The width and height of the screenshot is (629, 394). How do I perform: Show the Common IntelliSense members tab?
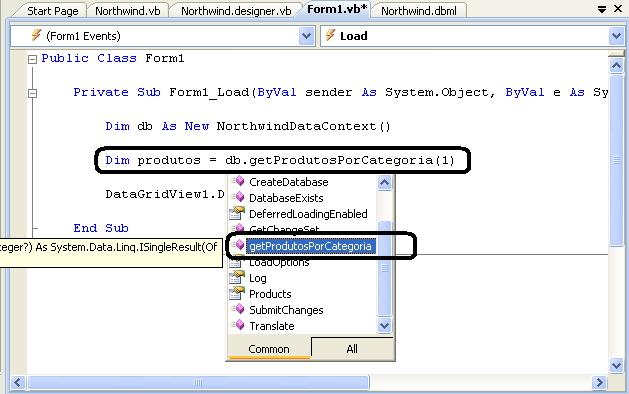click(269, 349)
